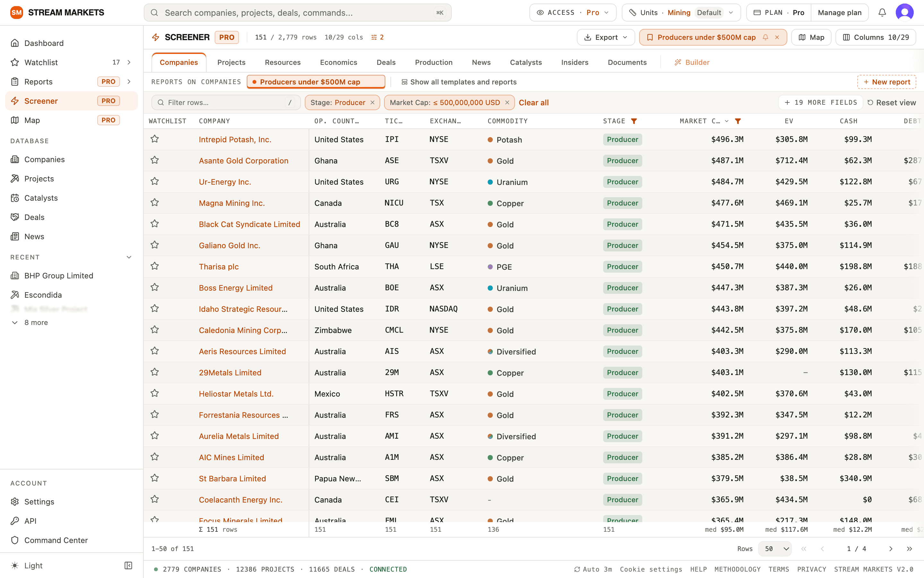Toggle the Light theme switch
The width and height of the screenshot is (924, 578).
tap(27, 565)
